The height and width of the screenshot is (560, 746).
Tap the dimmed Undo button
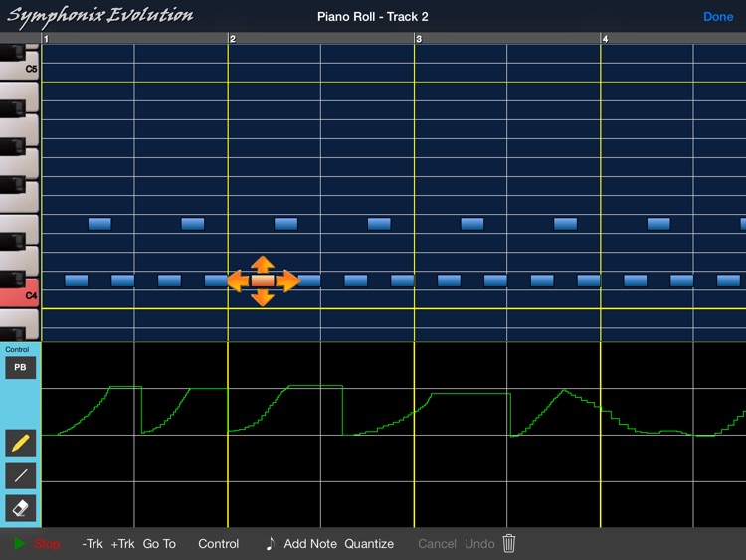(479, 543)
